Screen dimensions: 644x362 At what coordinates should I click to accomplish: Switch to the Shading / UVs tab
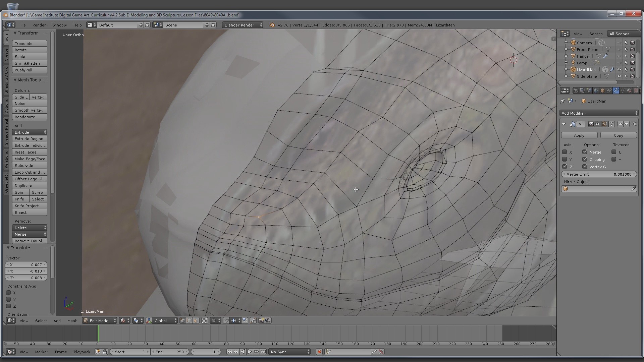[6, 80]
